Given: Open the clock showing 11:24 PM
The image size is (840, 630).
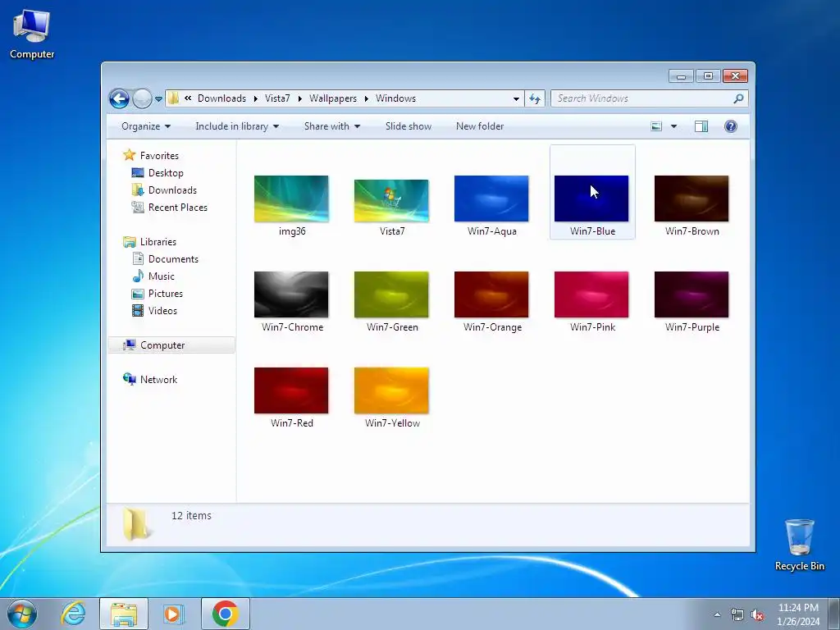Looking at the screenshot, I should coord(798,614).
